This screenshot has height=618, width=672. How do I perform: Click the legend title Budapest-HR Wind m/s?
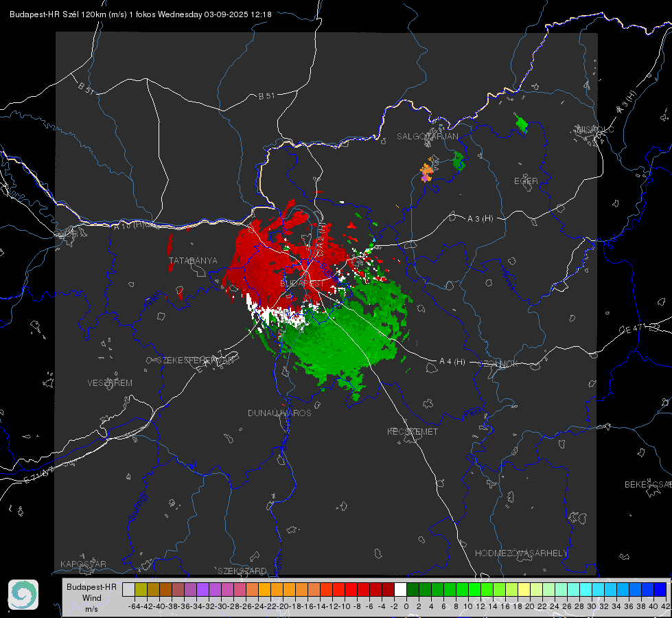pyautogui.click(x=92, y=598)
